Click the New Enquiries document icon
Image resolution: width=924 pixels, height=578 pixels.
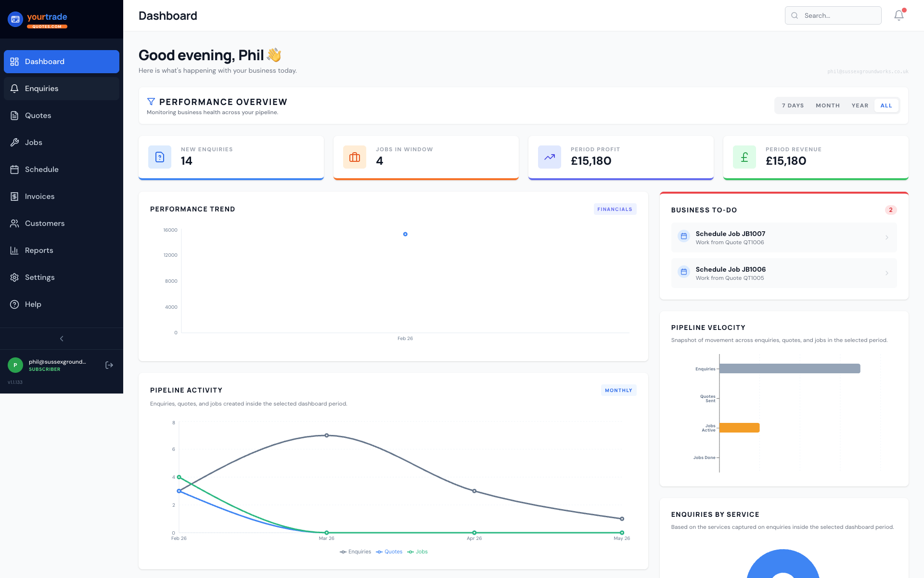tap(160, 157)
